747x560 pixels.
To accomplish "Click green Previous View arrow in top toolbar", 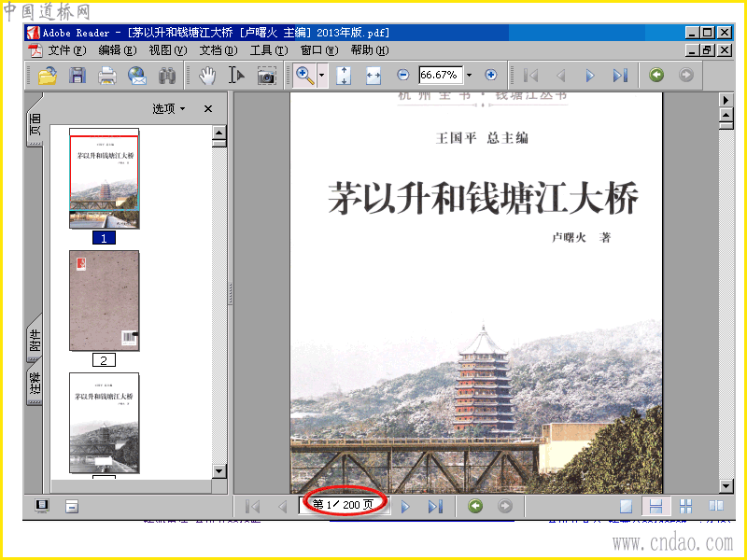I will pyautogui.click(x=656, y=75).
